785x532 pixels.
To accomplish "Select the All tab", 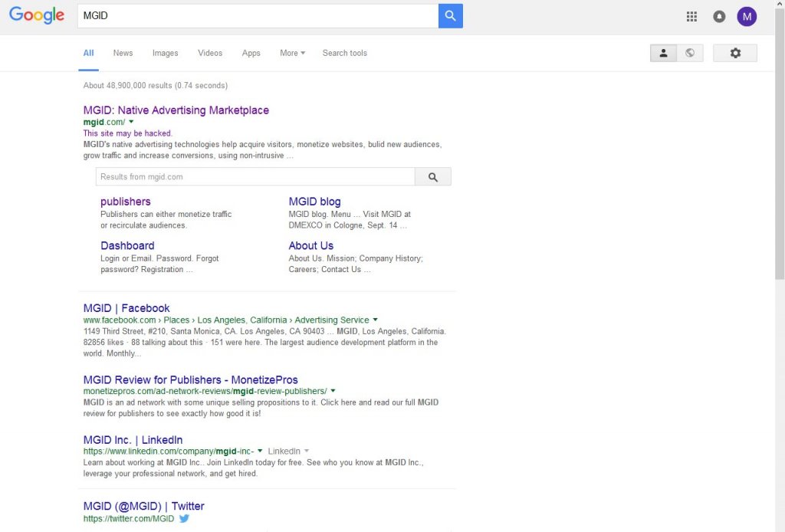I will click(x=89, y=53).
